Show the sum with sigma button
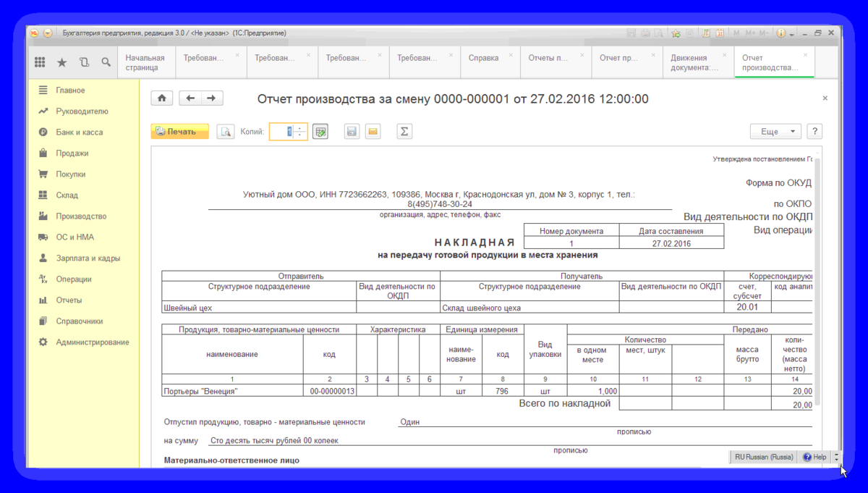 click(404, 132)
